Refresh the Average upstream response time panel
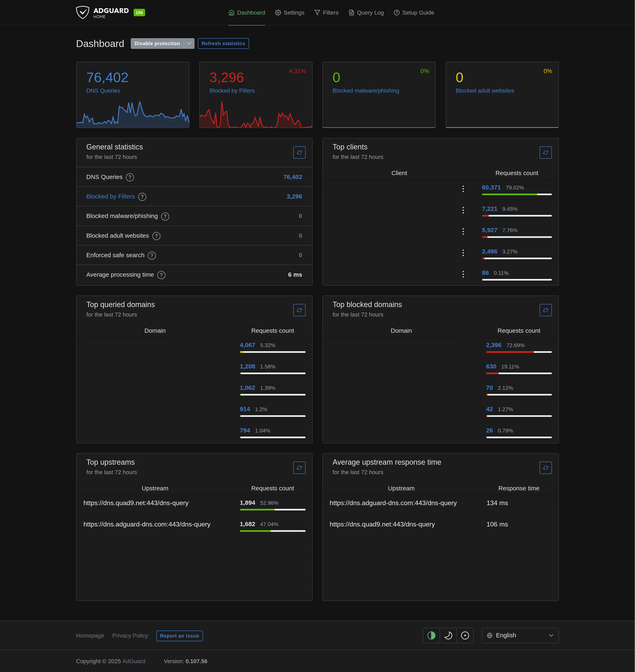The height and width of the screenshot is (672, 635). [545, 468]
